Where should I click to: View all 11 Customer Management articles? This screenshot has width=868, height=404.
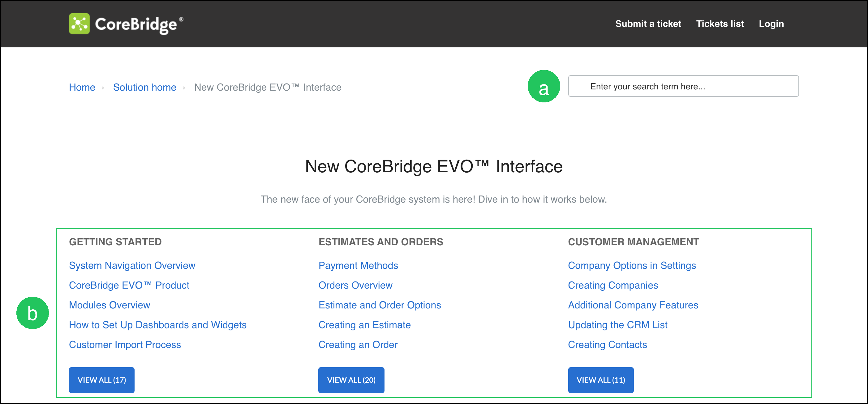[x=600, y=380]
